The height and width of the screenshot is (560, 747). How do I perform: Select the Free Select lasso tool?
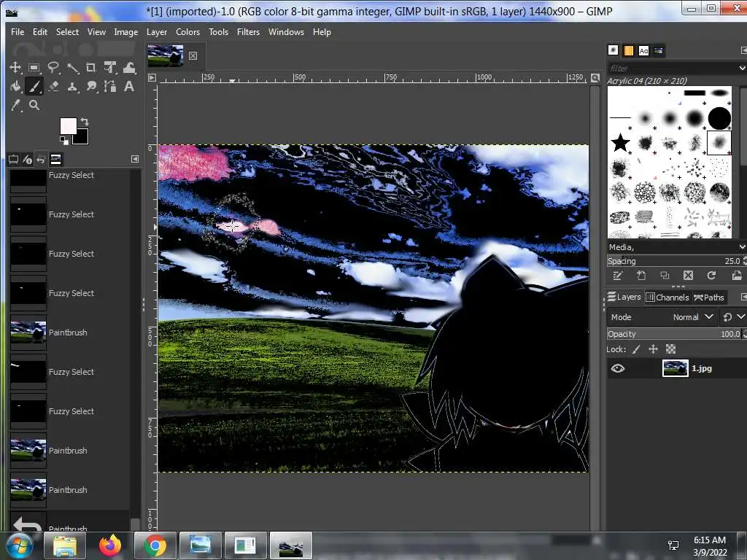pyautogui.click(x=53, y=68)
